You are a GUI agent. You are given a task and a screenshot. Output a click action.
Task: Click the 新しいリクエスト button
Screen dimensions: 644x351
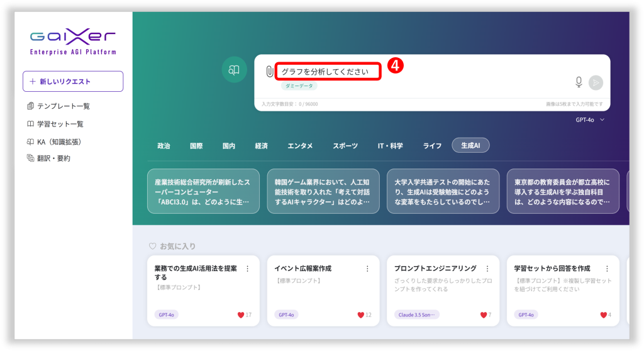tap(73, 82)
